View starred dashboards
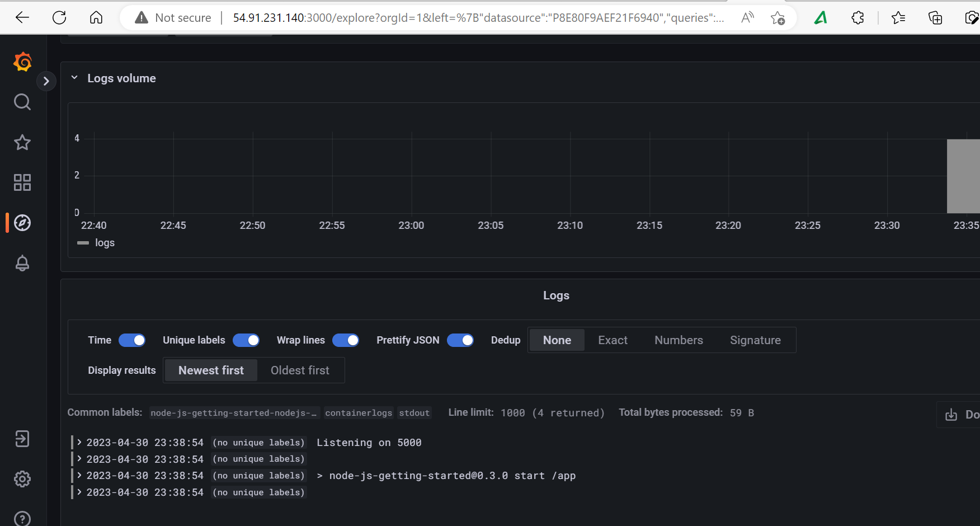Image resolution: width=980 pixels, height=526 pixels. (22, 143)
